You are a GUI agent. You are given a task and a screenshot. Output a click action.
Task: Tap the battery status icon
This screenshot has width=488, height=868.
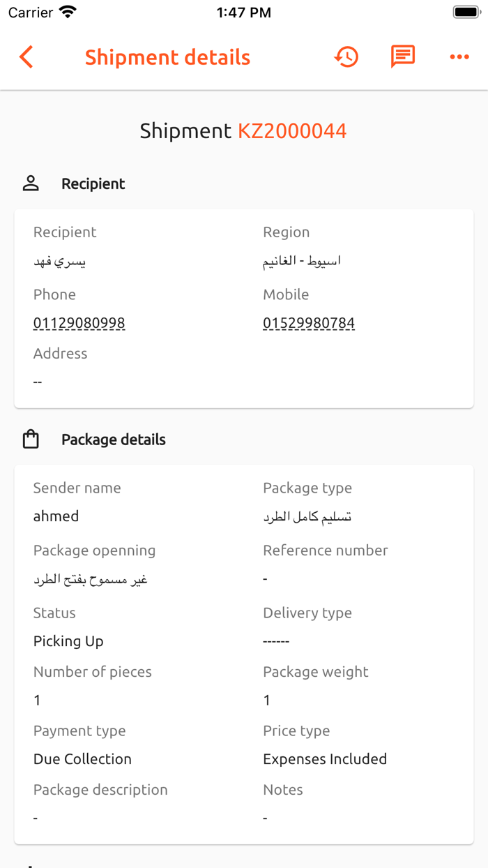pyautogui.click(x=466, y=12)
